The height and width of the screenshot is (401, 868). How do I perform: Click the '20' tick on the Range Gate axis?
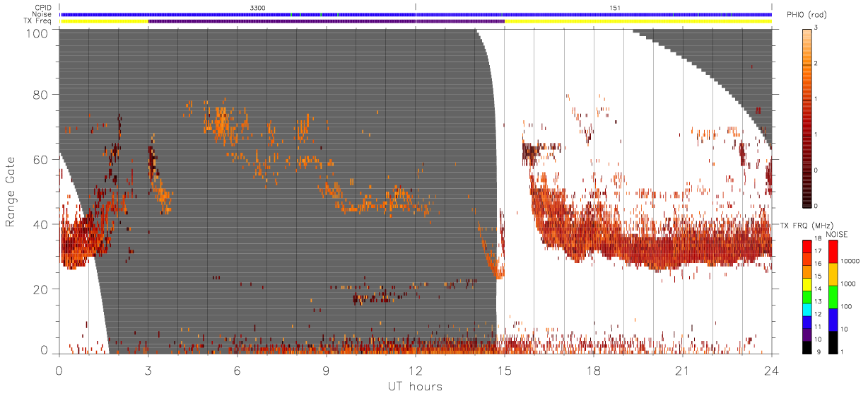click(41, 289)
